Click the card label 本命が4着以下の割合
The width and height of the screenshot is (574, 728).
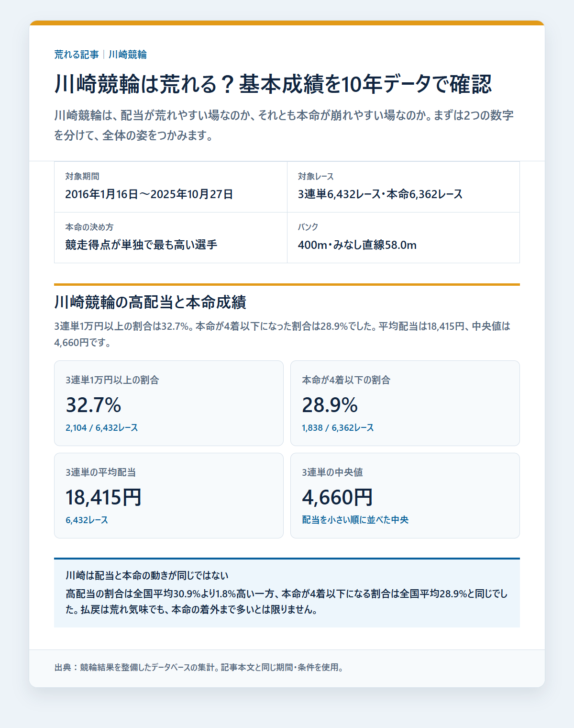pos(346,380)
